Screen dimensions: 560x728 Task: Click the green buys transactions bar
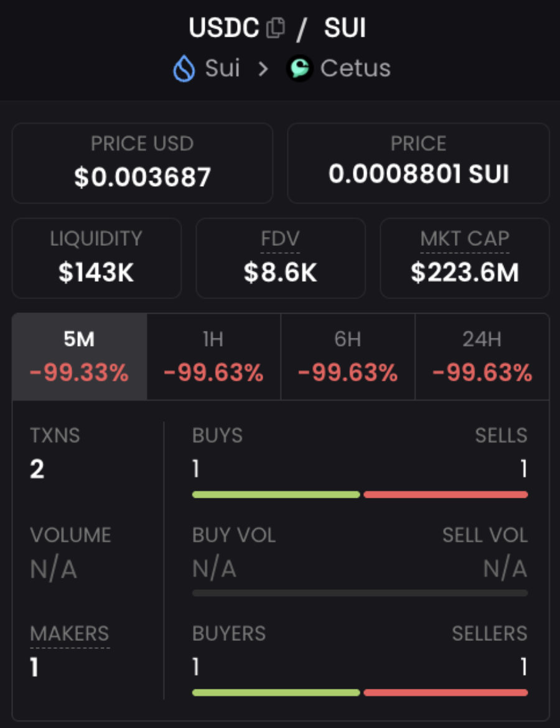click(x=276, y=495)
